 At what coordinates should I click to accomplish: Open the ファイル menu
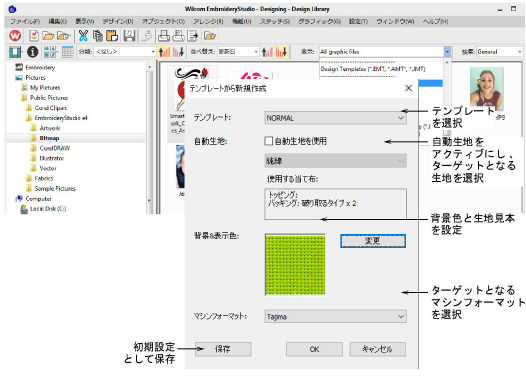click(x=25, y=21)
